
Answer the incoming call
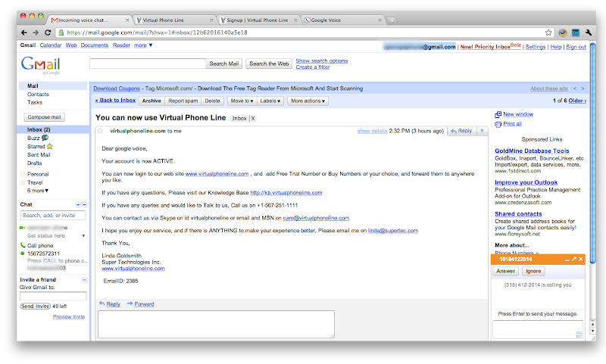pos(506,272)
